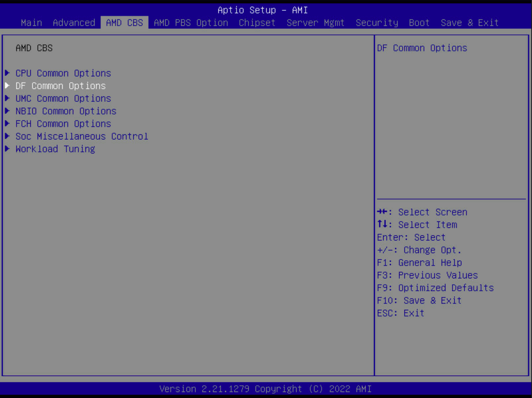Open Workload Tuning submenu

click(55, 149)
